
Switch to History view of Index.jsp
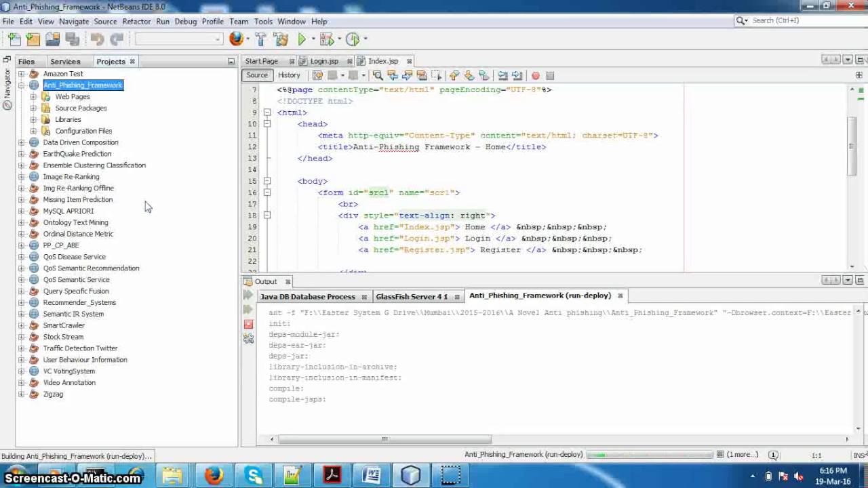[x=288, y=75]
